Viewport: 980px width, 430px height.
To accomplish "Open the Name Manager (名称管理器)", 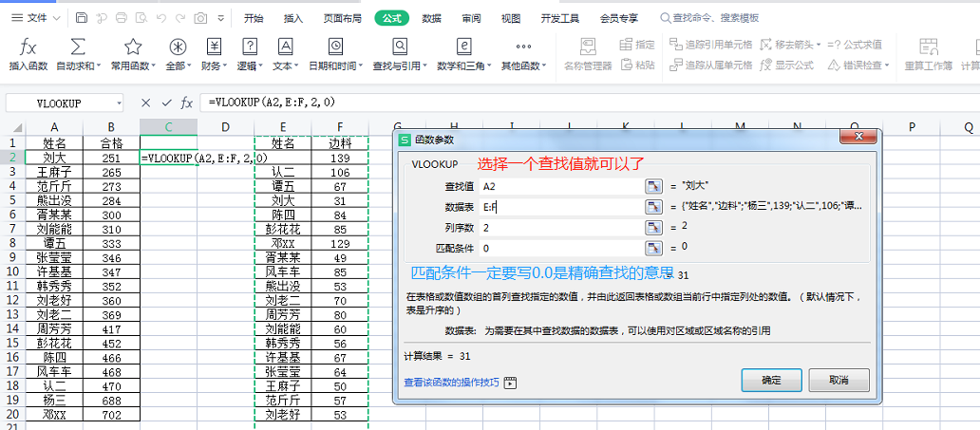I will point(588,54).
